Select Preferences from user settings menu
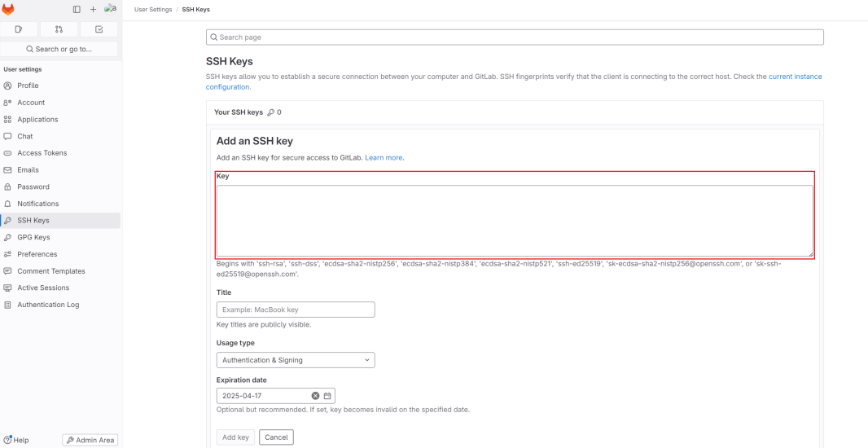This screenshot has width=868, height=448. (x=37, y=254)
